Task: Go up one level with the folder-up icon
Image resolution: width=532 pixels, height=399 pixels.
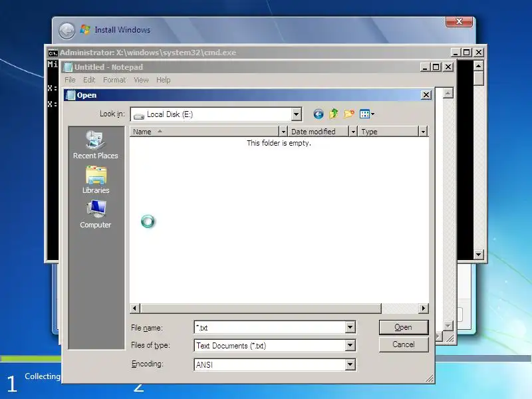Action: click(334, 114)
